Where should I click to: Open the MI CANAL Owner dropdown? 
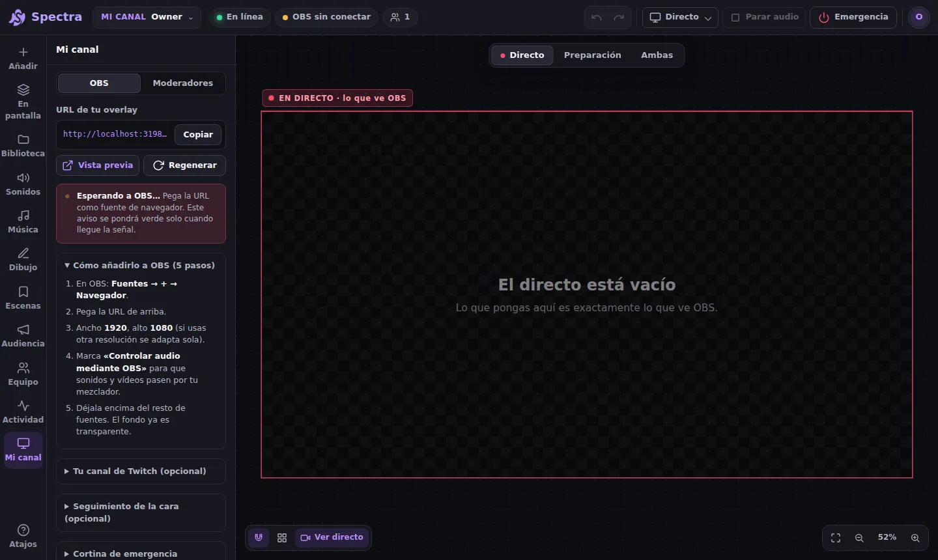[x=147, y=17]
